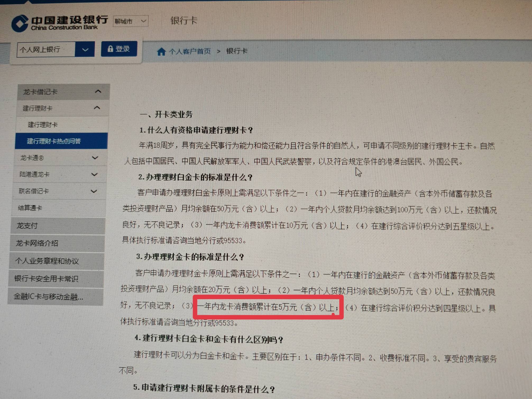532x399 pixels.
Task: Click question 4.建行理财卡白金卡和金卡有什么区别吗
Action: point(209,339)
